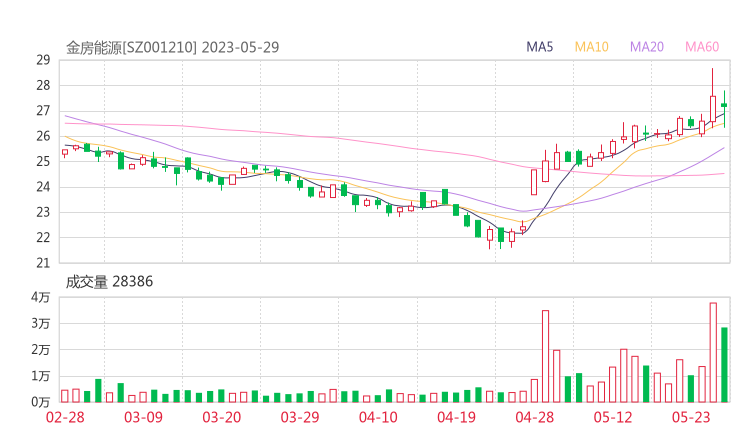The height and width of the screenshot is (440, 740).
Task: Toggle the MA10 moving average legend
Action: 591,47
